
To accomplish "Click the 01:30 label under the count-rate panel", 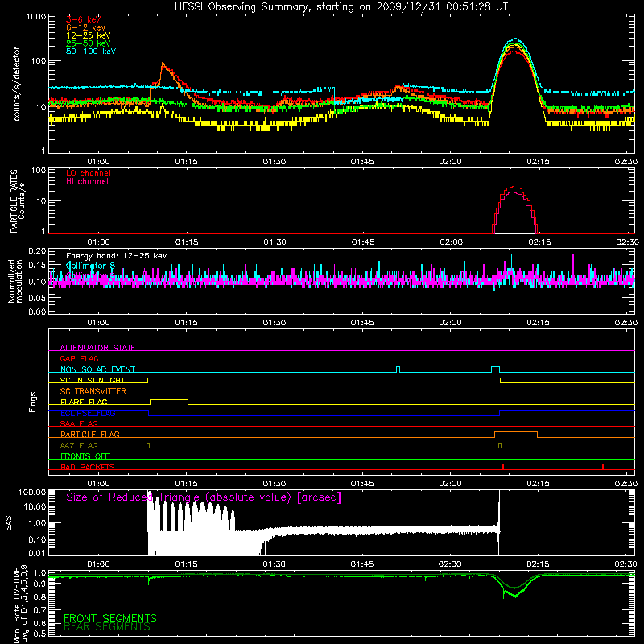I will 275,162.
